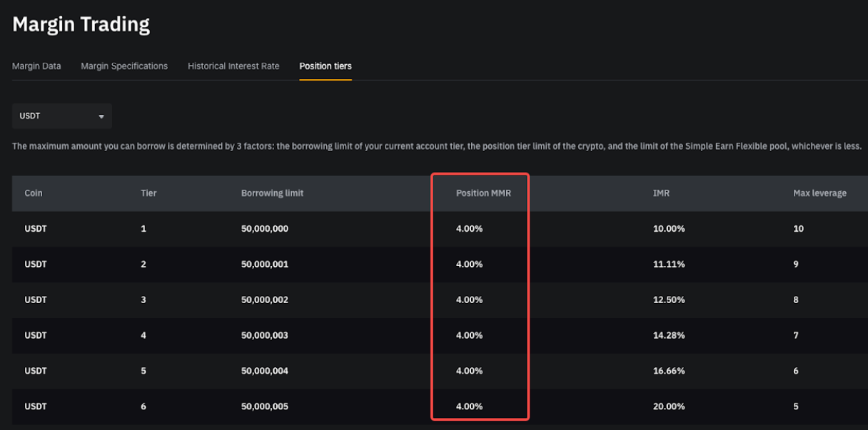Select the Historical Interest Rate tab
Viewport: 868px width, 430px height.
pos(233,66)
